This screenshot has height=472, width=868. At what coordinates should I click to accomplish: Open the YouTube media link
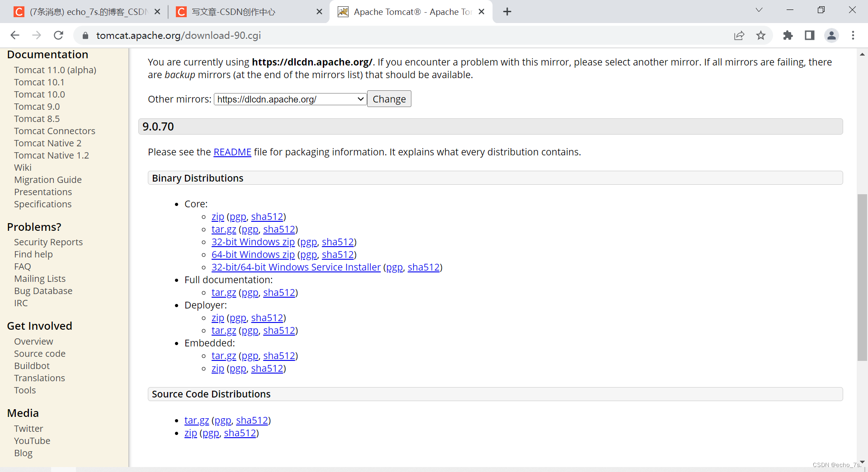tap(32, 441)
